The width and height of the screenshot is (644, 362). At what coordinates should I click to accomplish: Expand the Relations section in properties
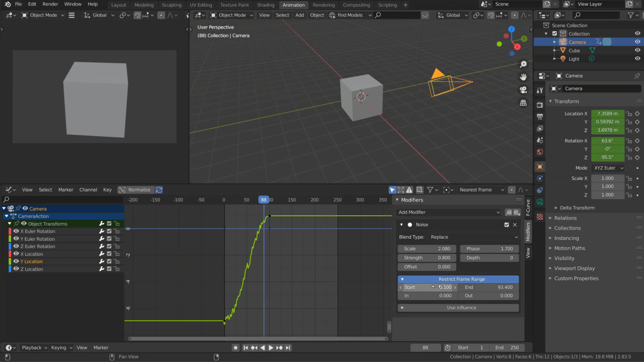click(x=566, y=218)
